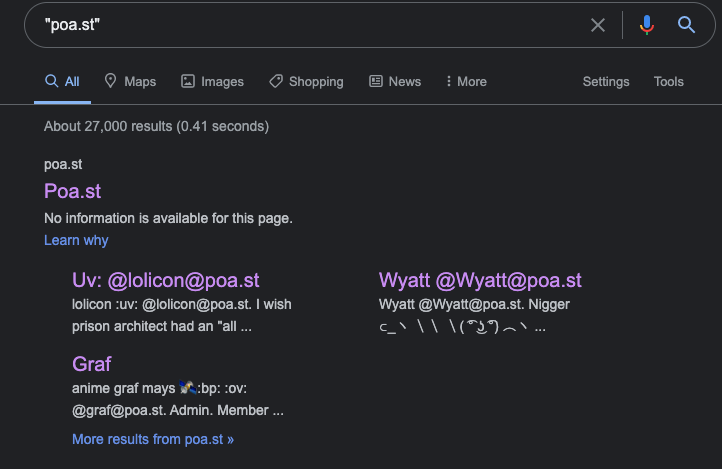Click the map pin icon beside Maps

pos(110,81)
